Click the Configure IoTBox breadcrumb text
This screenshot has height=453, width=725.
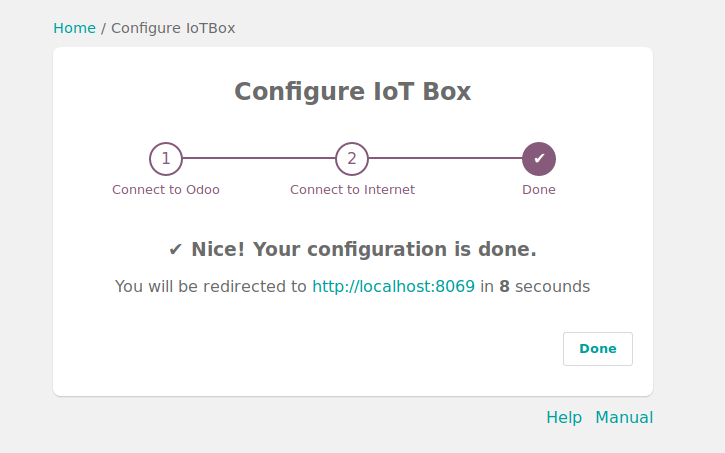173,28
